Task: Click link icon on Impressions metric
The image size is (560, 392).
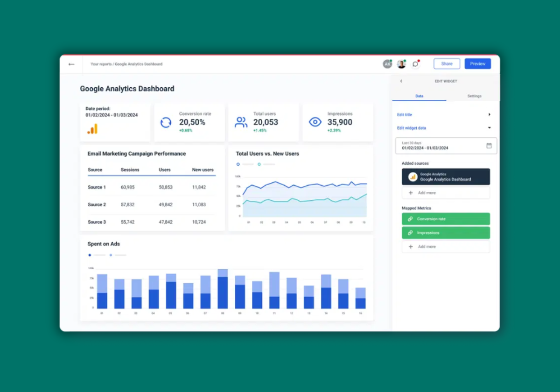Action: click(x=410, y=233)
